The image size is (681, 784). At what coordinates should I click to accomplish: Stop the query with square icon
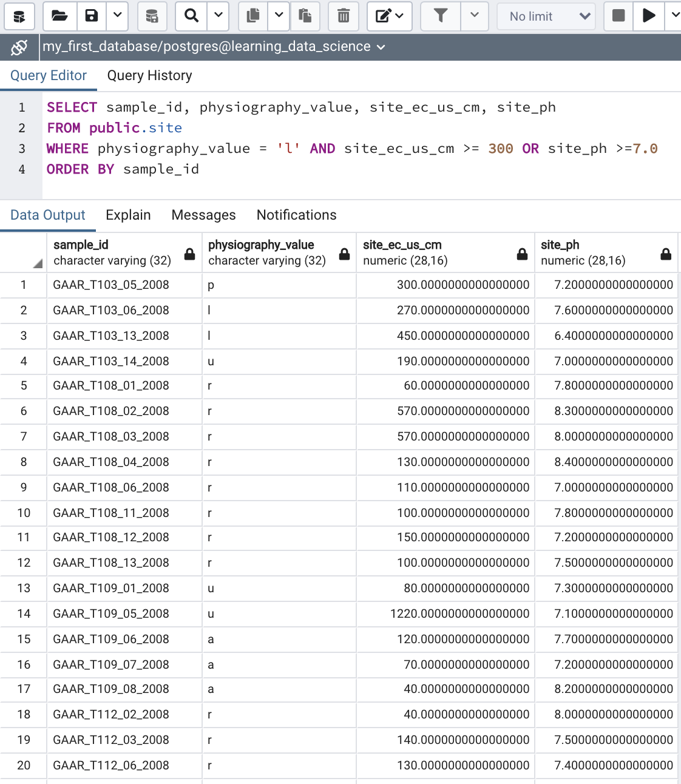tap(618, 16)
